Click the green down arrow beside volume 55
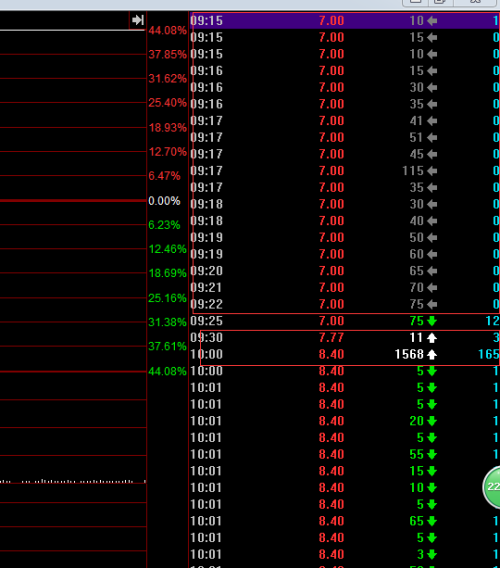Viewport: 500px width, 568px height. 432,454
